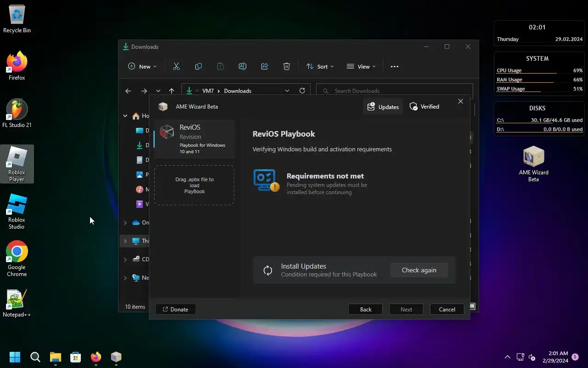Click the SWAP Usage widget row
Image resolution: width=588 pixels, height=368 pixels.
pos(540,89)
